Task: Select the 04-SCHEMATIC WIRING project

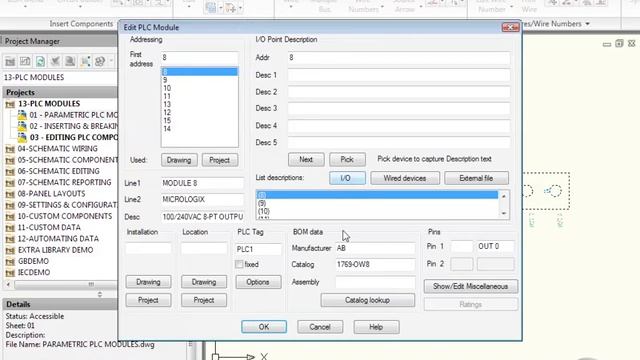Action: pos(58,149)
